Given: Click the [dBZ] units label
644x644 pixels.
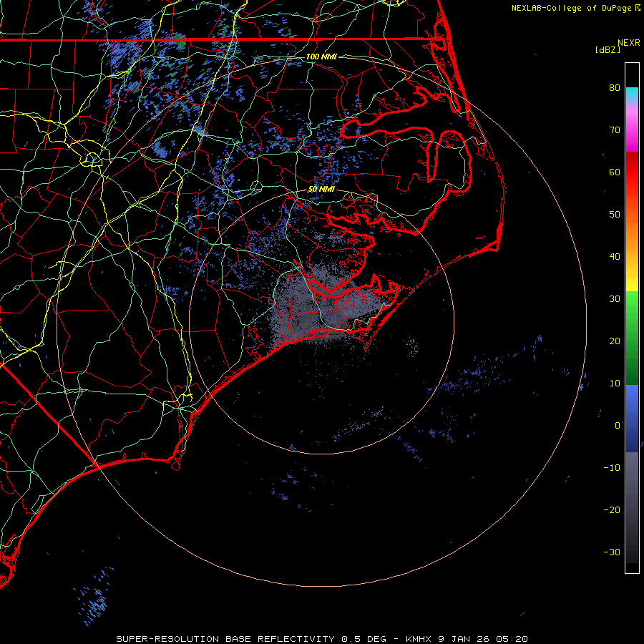Looking at the screenshot, I should point(608,50).
